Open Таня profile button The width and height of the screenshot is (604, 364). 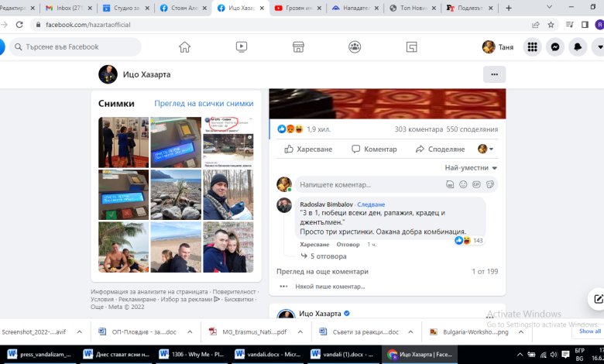498,47
